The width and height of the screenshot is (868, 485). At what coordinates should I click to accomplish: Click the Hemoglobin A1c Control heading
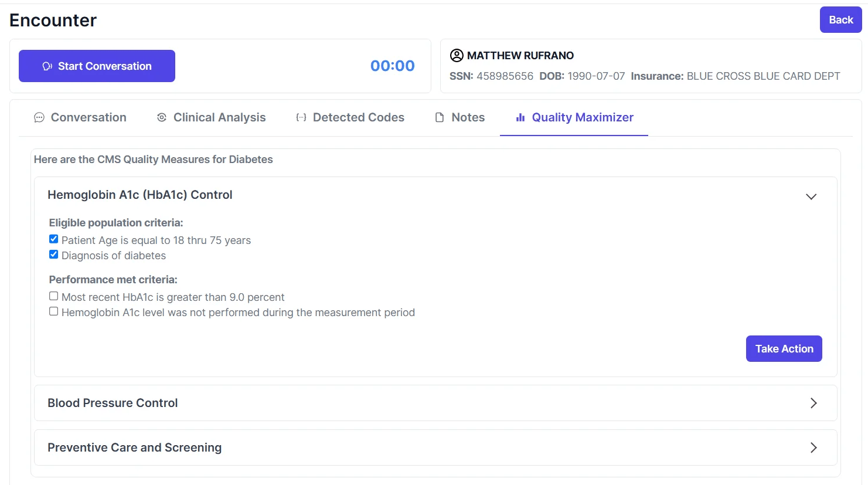(140, 195)
